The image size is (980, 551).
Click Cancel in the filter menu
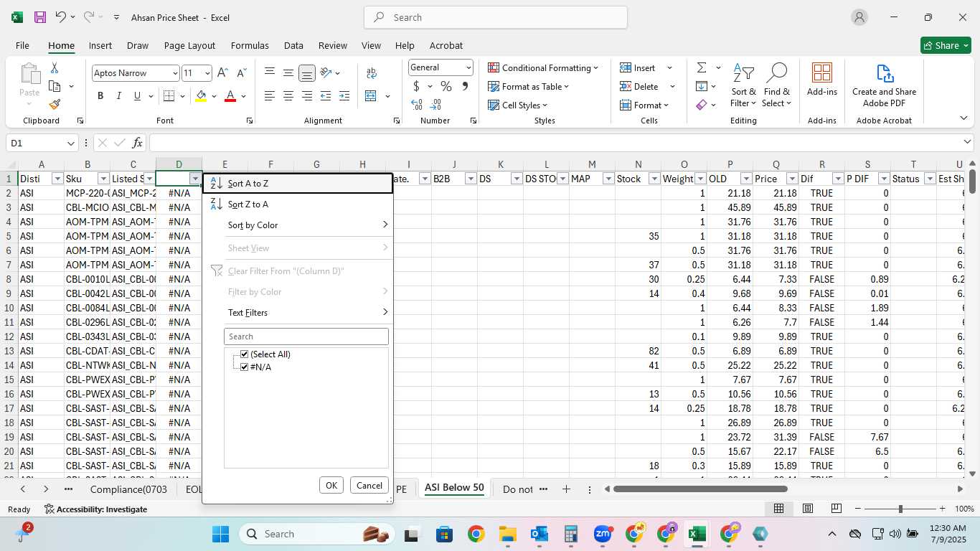click(x=369, y=486)
